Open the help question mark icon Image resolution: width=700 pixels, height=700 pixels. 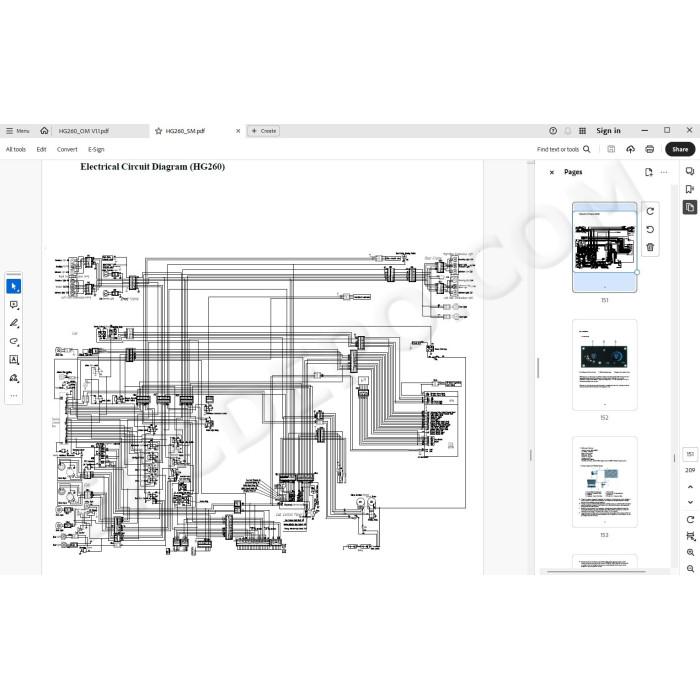pos(553,130)
